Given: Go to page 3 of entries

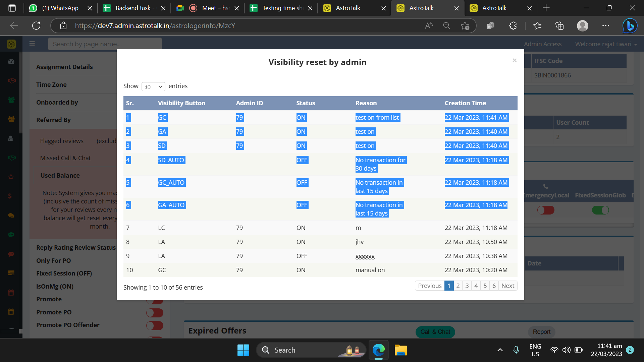Looking at the screenshot, I should coord(467,286).
